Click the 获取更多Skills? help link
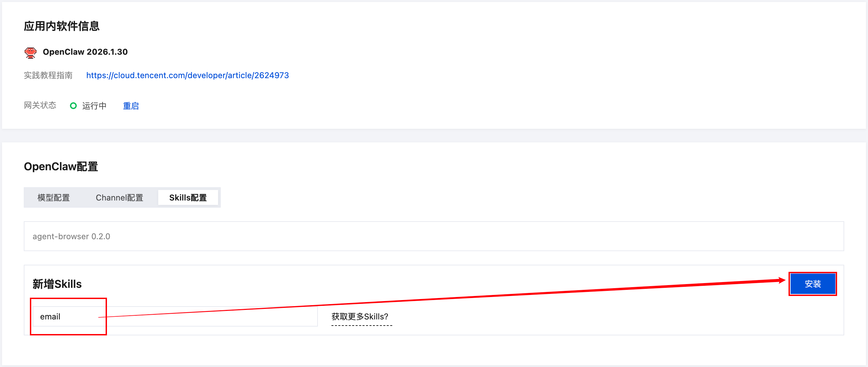The height and width of the screenshot is (367, 868). click(x=360, y=317)
